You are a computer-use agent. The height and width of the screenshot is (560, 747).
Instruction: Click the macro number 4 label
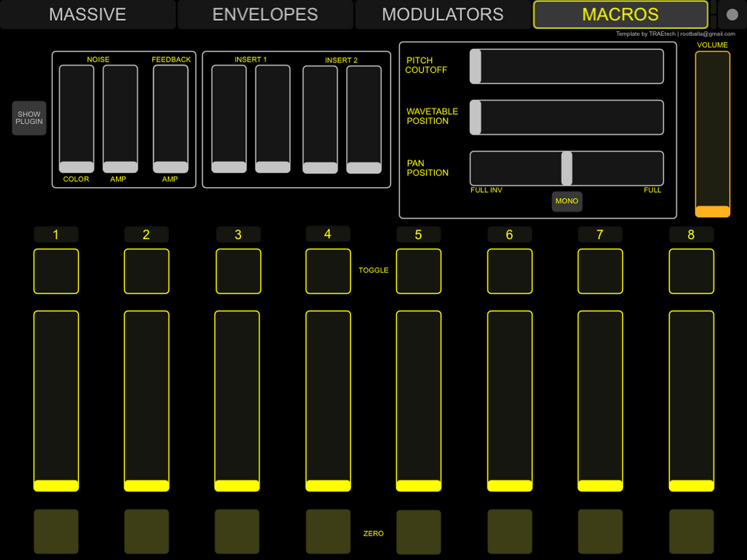click(x=329, y=234)
